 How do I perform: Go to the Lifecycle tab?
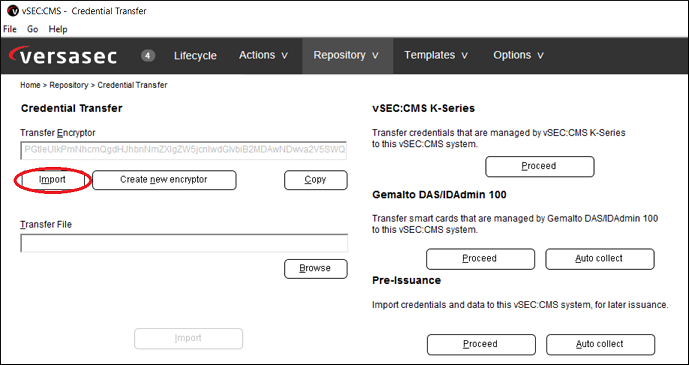pyautogui.click(x=195, y=56)
